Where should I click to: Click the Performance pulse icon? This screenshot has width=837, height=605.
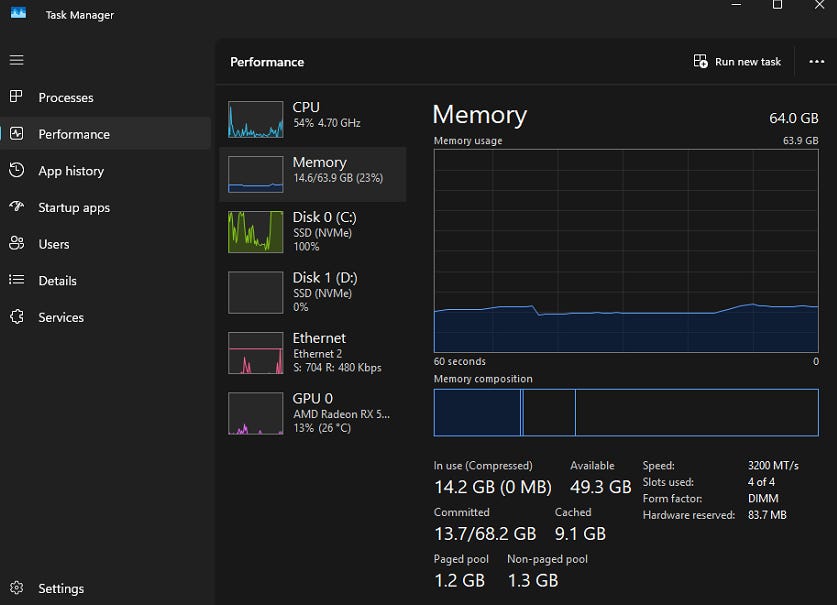coord(17,133)
